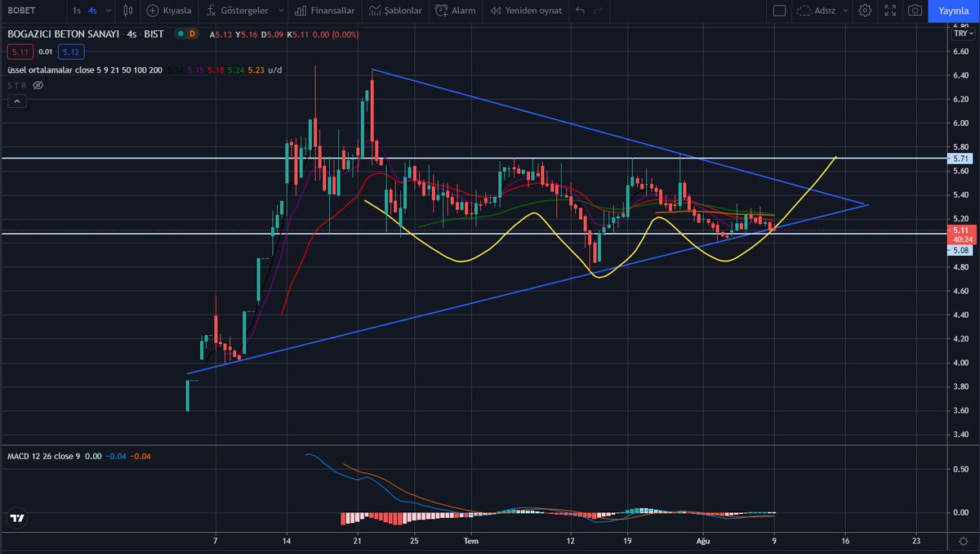Viewport: 980px width, 554px height.
Task: Select the üssel ortalamalar indicator legend
Action: (x=84, y=70)
